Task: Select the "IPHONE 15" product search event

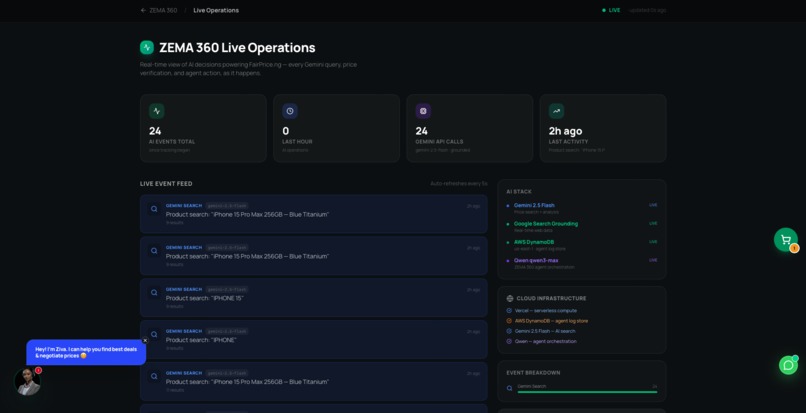Action: (314, 298)
